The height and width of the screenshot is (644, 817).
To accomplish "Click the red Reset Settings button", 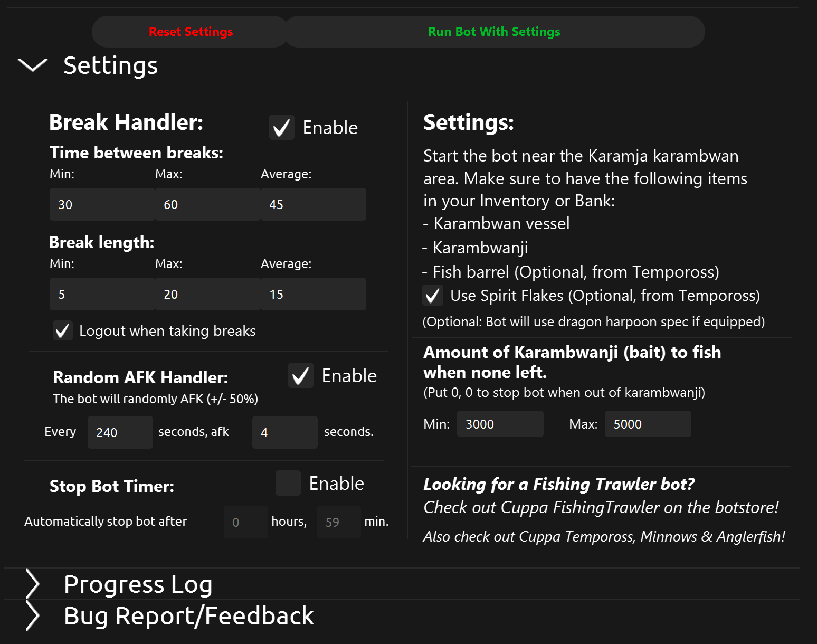I will pos(191,32).
